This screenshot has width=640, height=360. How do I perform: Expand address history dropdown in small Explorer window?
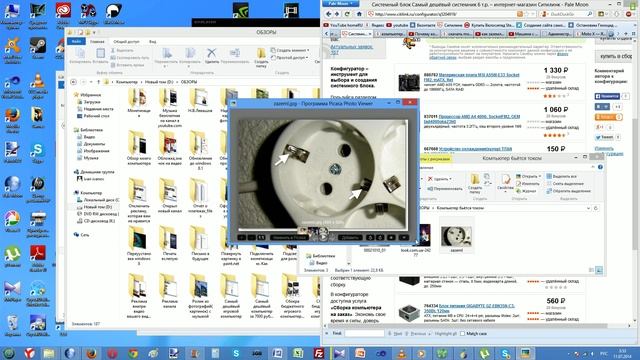[588, 208]
